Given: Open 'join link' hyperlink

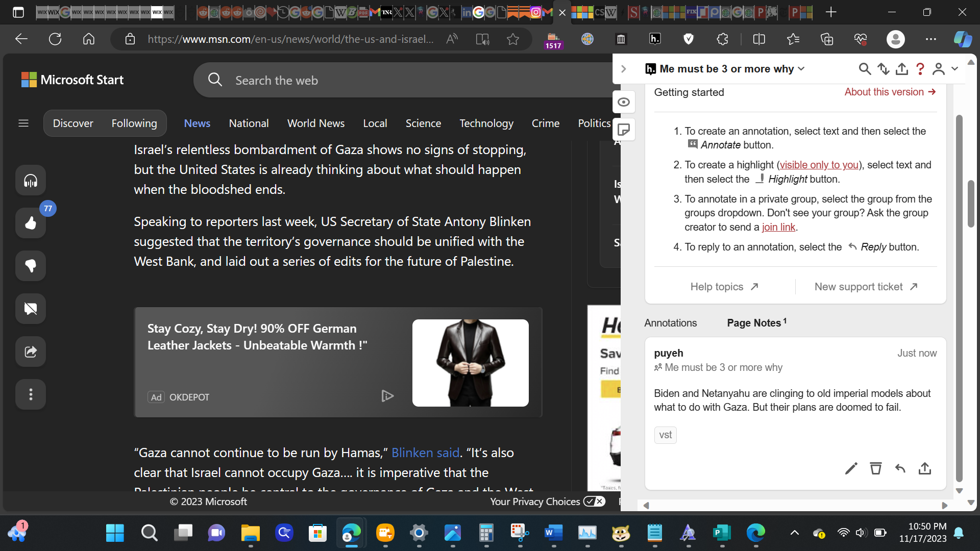Looking at the screenshot, I should click(x=778, y=227).
